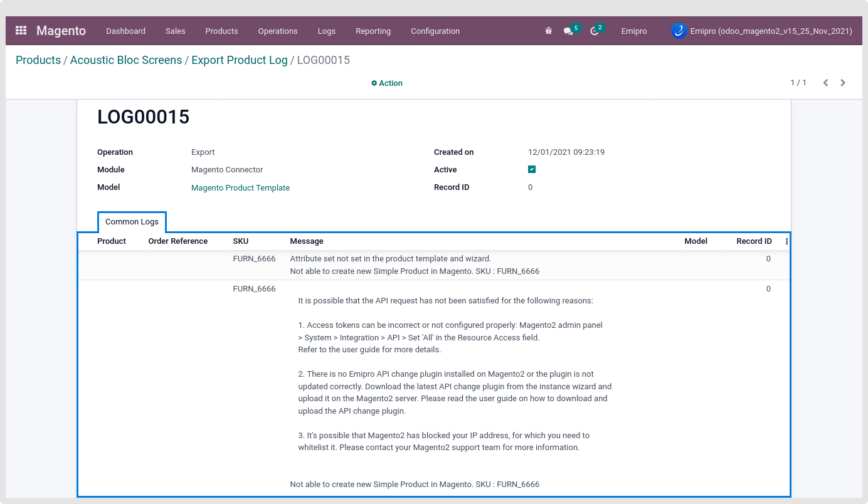The image size is (868, 504).
Task: Toggle the Active checkbox
Action: tap(532, 170)
